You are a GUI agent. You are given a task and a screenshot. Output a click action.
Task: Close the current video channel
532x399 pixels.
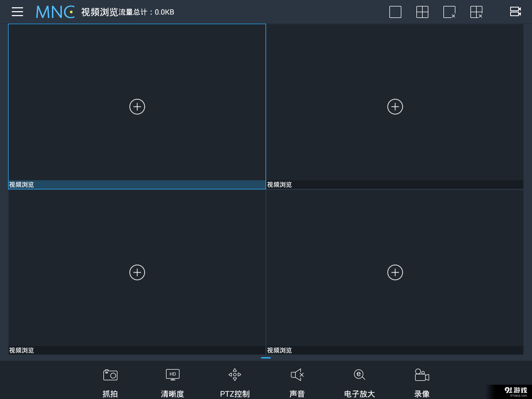coord(449,12)
